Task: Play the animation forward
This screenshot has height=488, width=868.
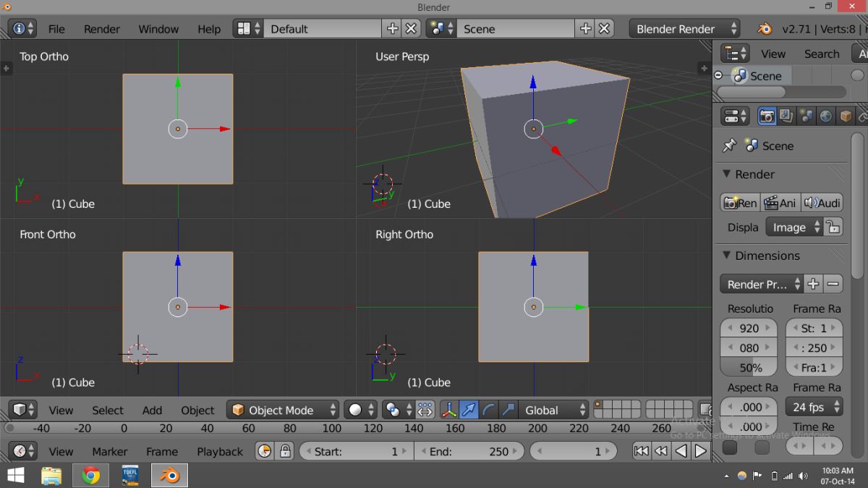Action: pos(700,451)
